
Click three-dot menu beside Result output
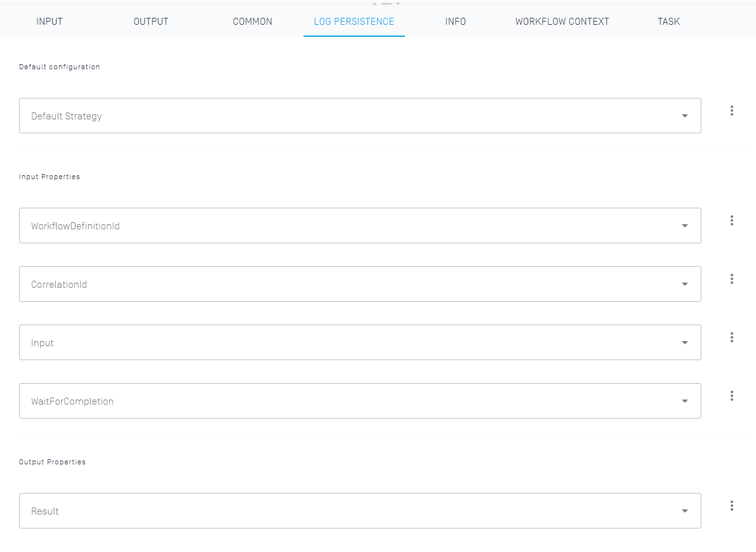(x=731, y=506)
